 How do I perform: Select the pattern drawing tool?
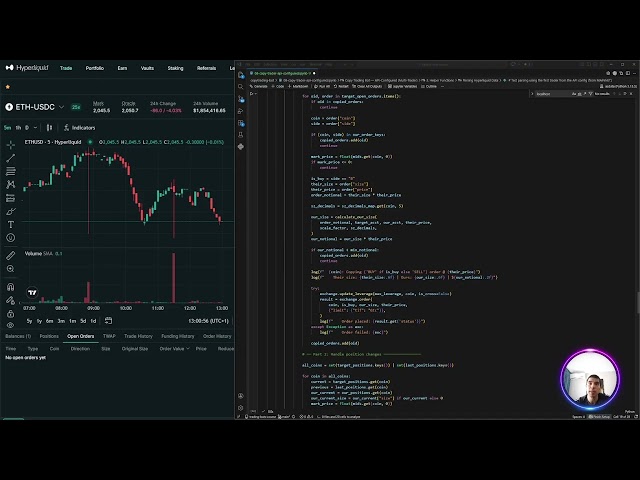coord(11,184)
